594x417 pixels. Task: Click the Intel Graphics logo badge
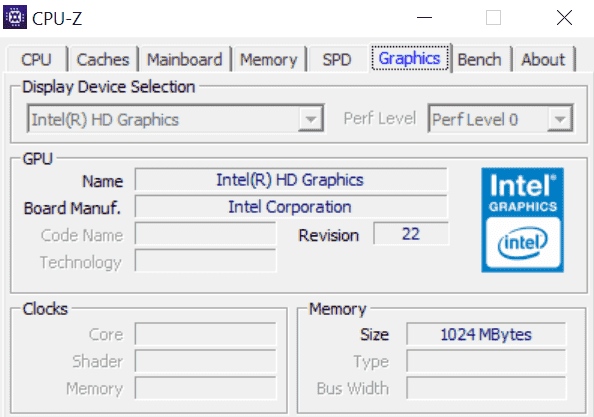522,220
